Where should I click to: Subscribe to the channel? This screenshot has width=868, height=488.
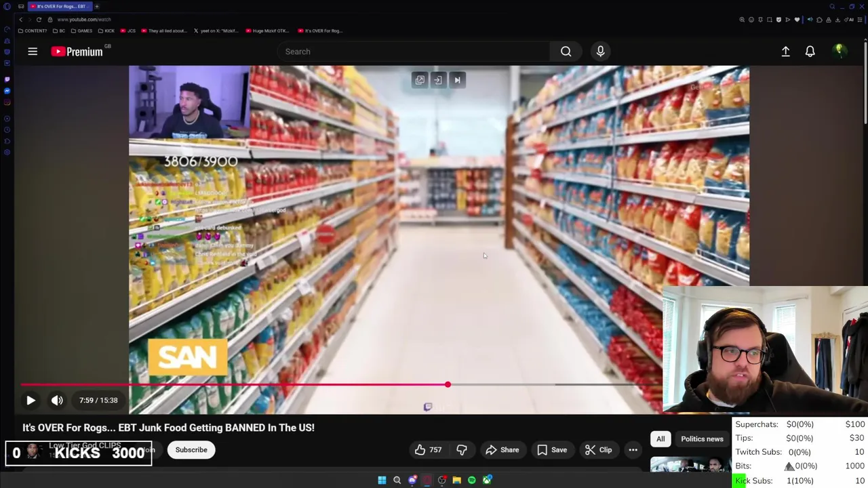click(x=191, y=450)
